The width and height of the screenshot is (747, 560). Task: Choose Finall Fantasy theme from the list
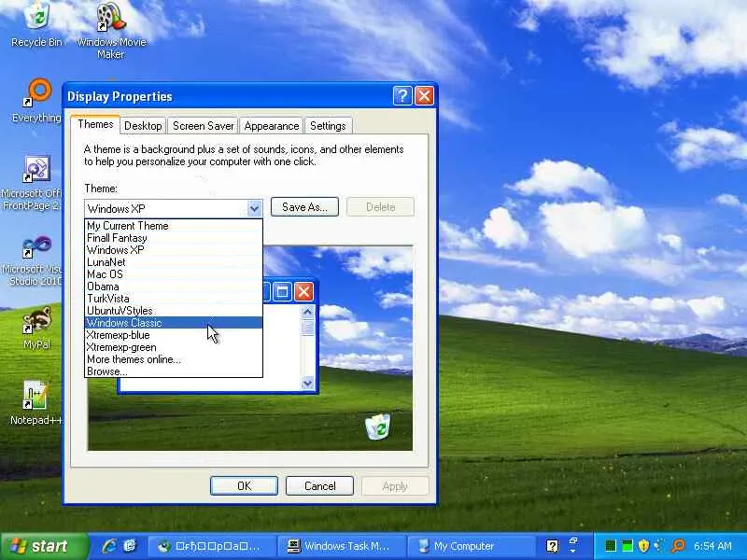tap(174, 238)
